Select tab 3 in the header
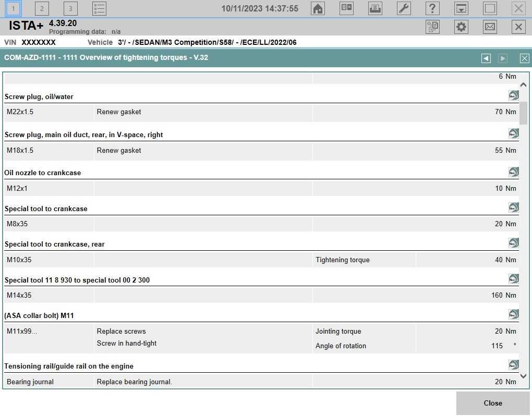 (70, 8)
